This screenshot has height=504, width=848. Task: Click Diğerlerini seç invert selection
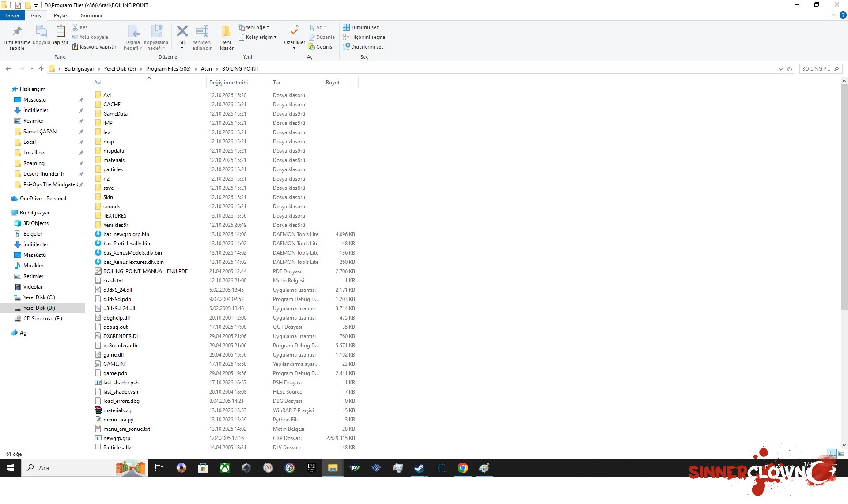(363, 47)
